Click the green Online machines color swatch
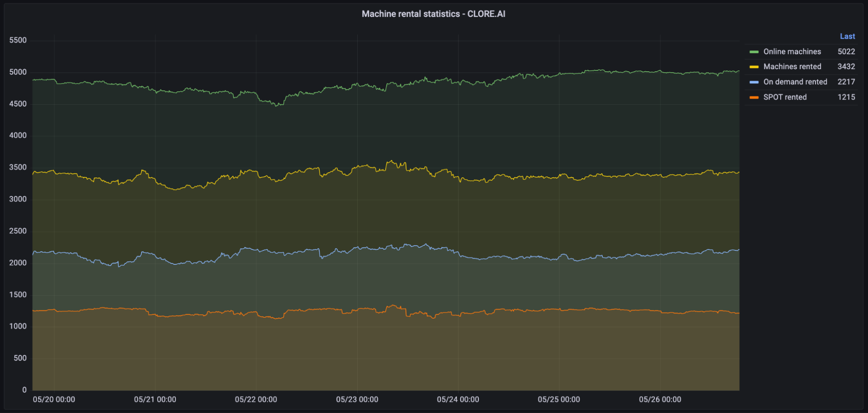868x413 pixels. [x=754, y=52]
